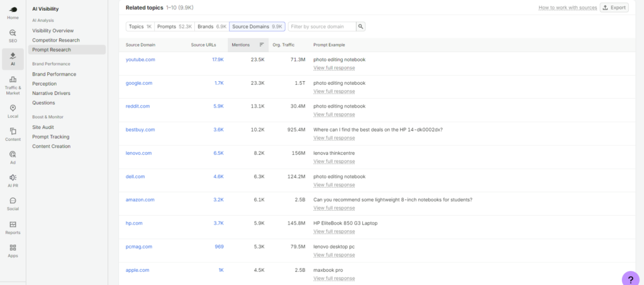Click the Export button
Image resolution: width=644 pixels, height=285 pixels.
pyautogui.click(x=614, y=8)
